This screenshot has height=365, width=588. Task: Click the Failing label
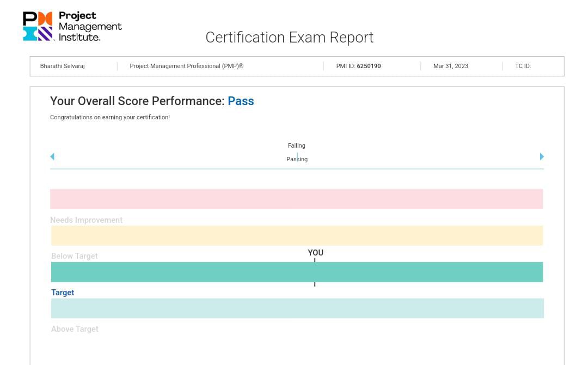(x=297, y=145)
